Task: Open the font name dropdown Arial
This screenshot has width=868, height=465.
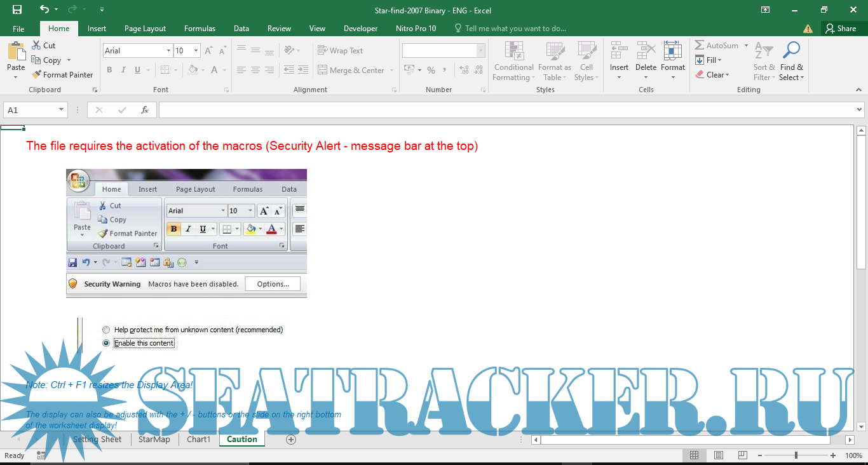Action: click(168, 51)
